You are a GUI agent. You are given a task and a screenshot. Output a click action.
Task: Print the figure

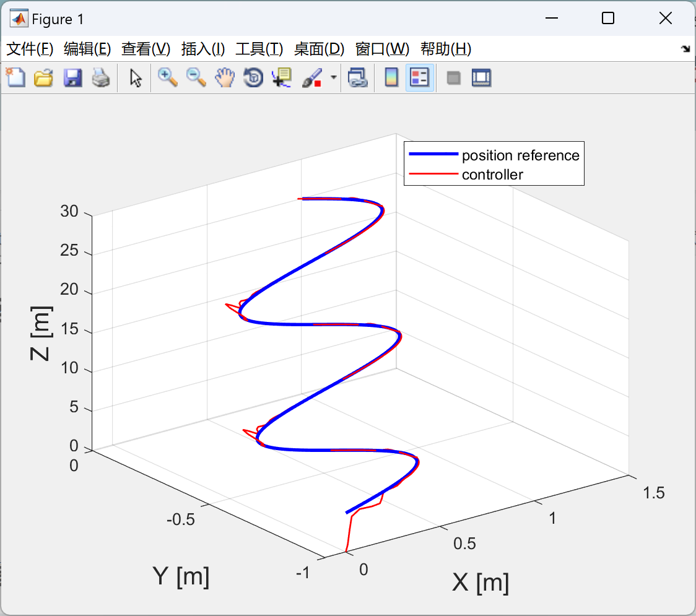[101, 77]
